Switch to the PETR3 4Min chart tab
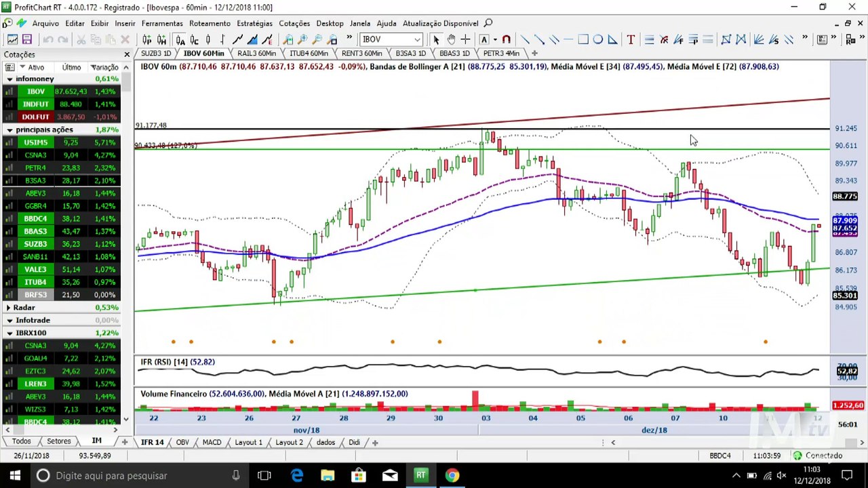868x488 pixels. [x=501, y=53]
